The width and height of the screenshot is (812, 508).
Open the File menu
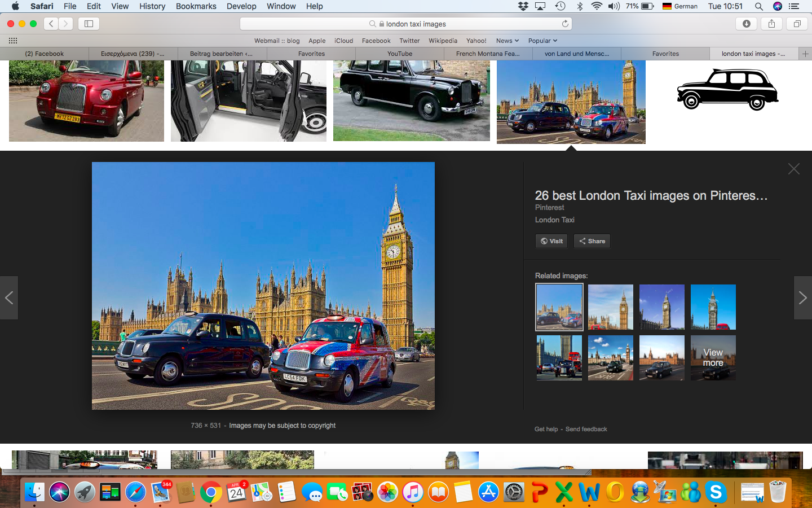(x=70, y=6)
